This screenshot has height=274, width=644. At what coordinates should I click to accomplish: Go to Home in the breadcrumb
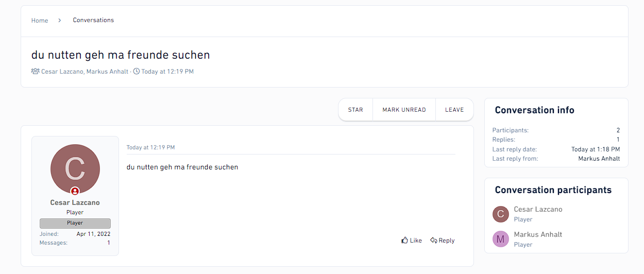coord(40,21)
